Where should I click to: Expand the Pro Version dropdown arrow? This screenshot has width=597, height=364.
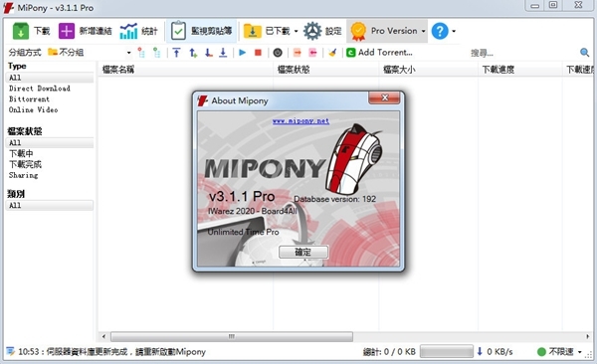coord(423,31)
